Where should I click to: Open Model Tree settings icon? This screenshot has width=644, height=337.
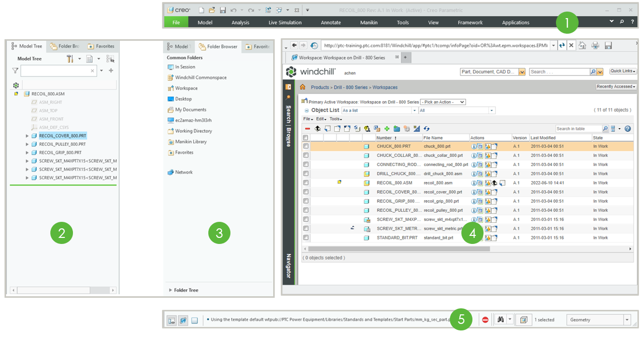71,59
